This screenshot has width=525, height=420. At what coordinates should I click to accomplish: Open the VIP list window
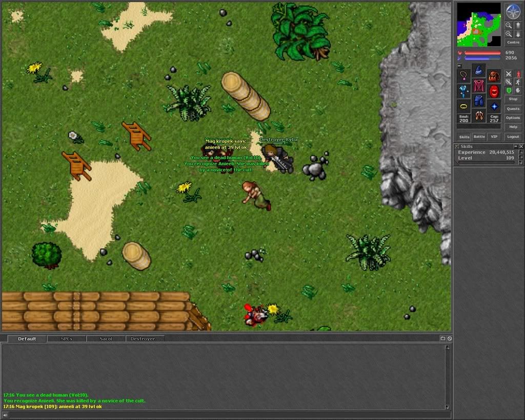(494, 136)
